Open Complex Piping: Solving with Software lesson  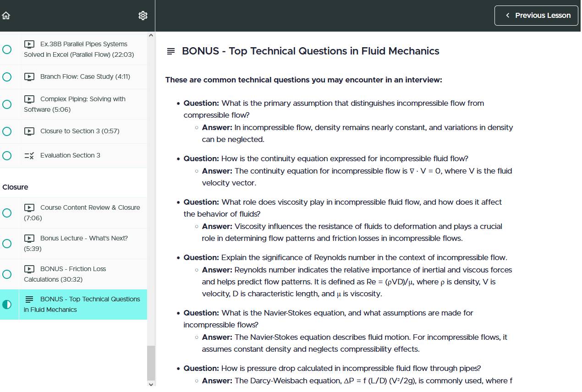(73, 104)
